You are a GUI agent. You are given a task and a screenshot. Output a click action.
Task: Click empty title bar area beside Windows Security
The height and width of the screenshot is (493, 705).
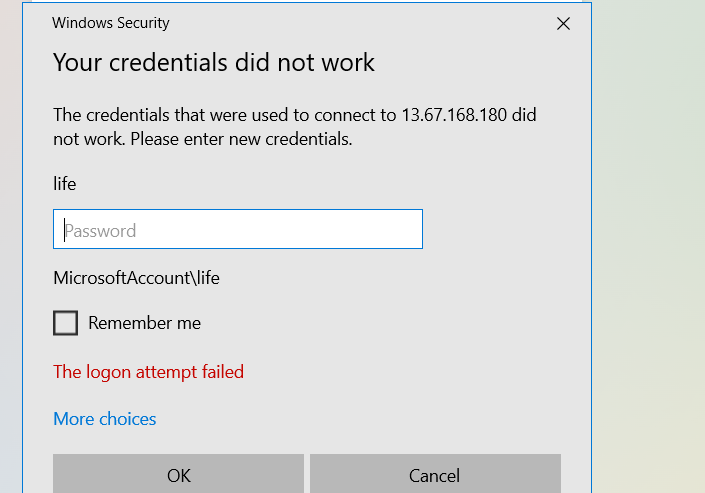(360, 23)
